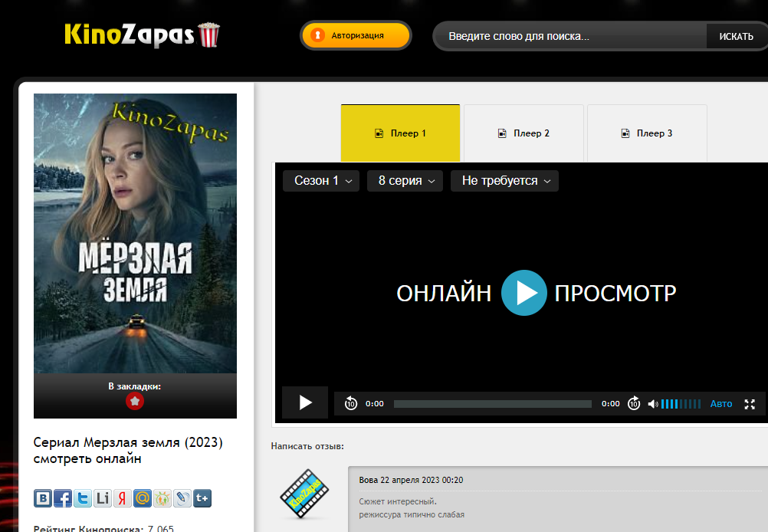Click the comment text Сюжет интересный.
The height and width of the screenshot is (532, 768).
click(398, 501)
